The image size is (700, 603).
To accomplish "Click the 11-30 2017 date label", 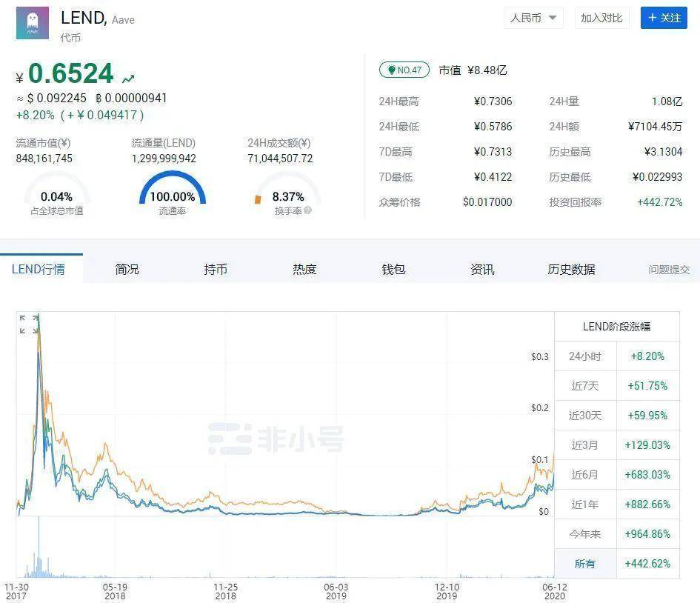I will pyautogui.click(x=16, y=591).
